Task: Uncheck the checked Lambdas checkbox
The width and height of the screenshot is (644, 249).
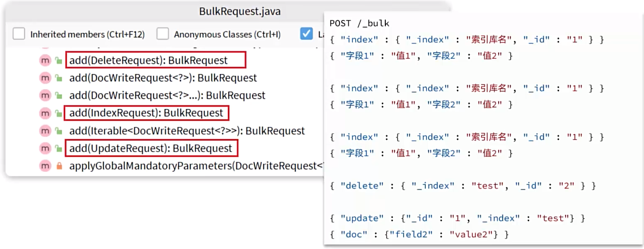Action: tap(306, 34)
